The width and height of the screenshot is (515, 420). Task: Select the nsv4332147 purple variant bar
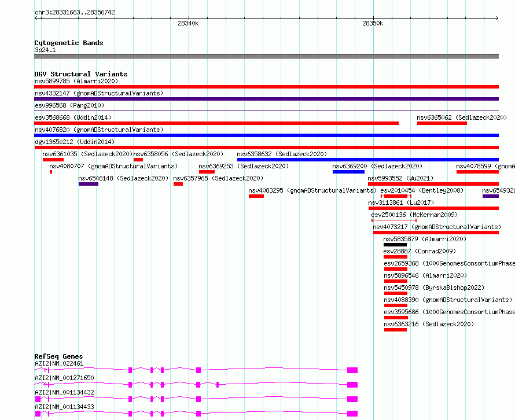coord(266,99)
